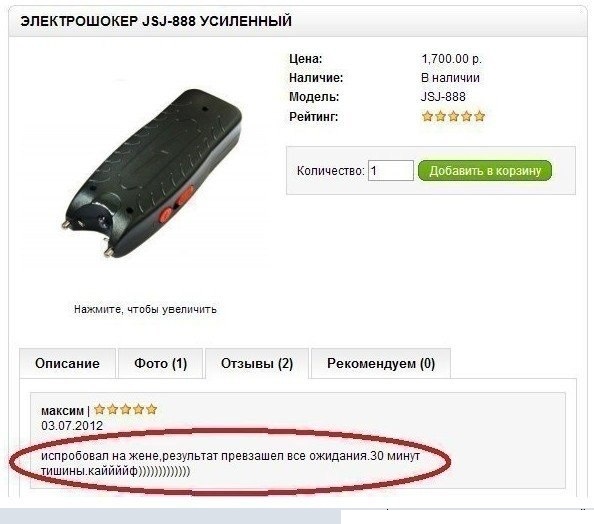
Task: Click the fourth star in product rating
Action: pos(467,116)
